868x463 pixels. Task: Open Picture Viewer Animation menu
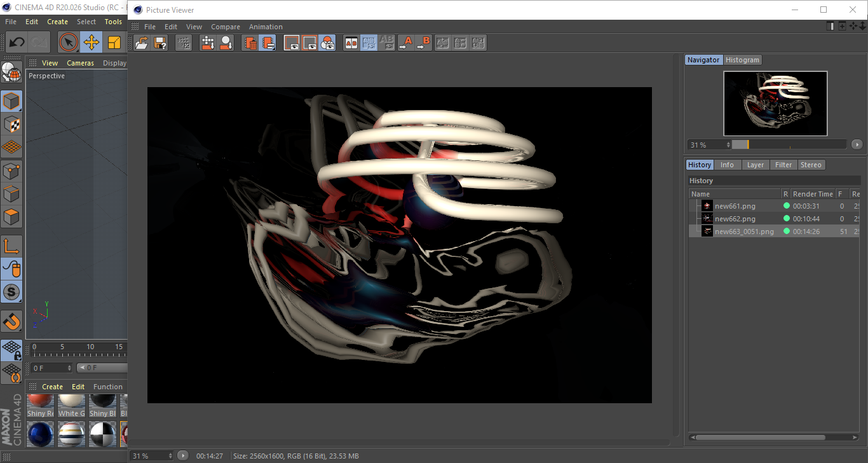coord(266,27)
